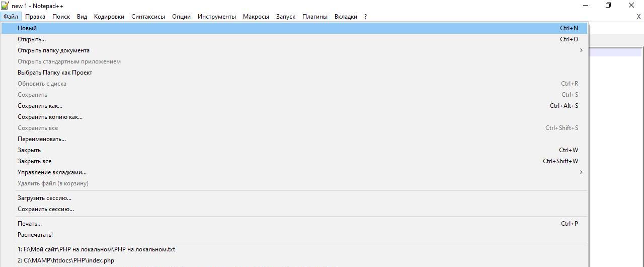This screenshot has width=644, height=267.
Task: Open recent file 'PHP на локальном.txt'
Action: 96,249
